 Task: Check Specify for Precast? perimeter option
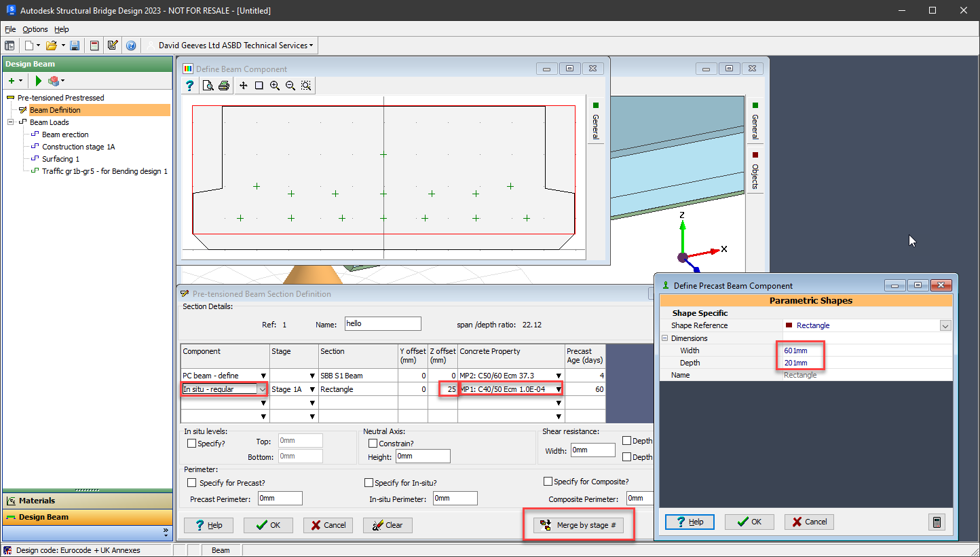click(x=191, y=482)
